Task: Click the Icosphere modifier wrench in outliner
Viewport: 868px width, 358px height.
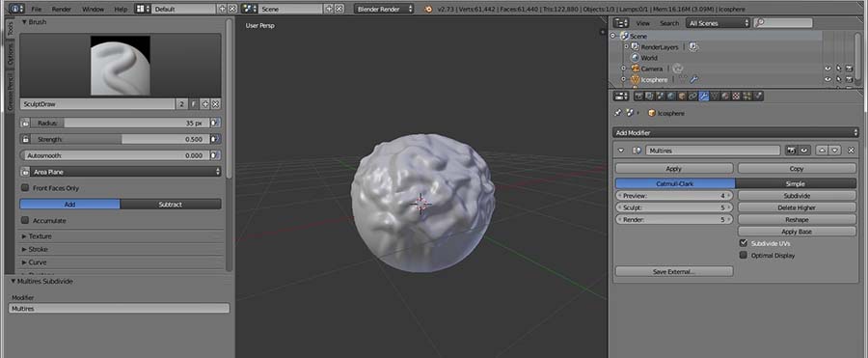Action: pos(693,80)
